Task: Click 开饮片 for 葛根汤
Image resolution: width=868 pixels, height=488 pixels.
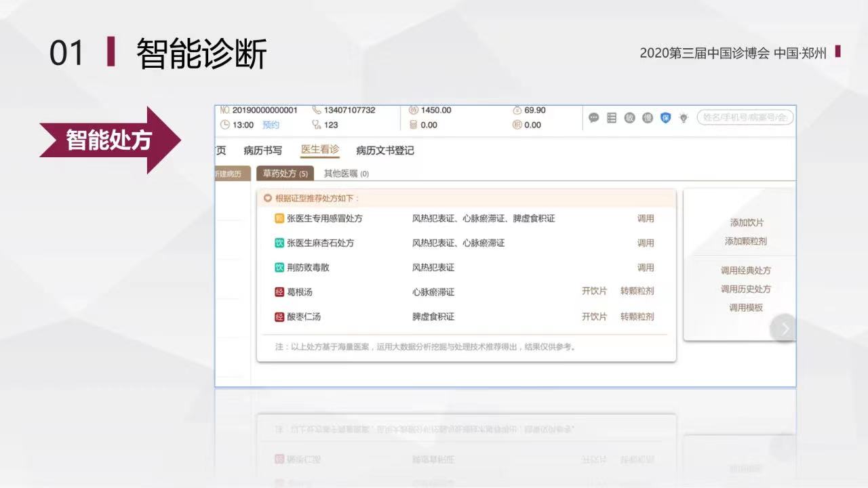Action: click(x=594, y=291)
